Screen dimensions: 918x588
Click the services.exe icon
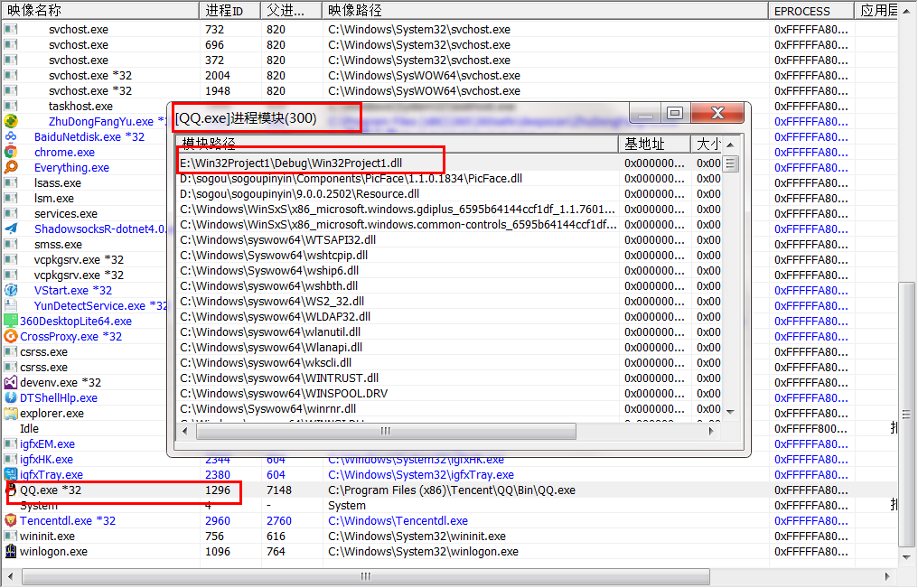click(x=11, y=213)
